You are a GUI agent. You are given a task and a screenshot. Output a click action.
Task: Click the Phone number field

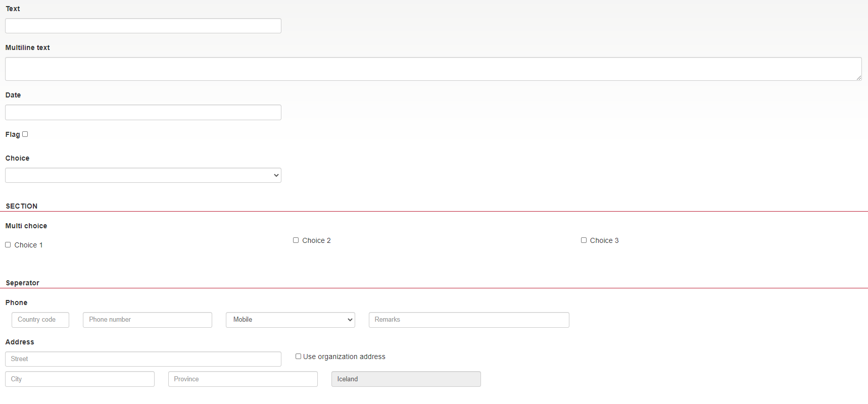[147, 320]
